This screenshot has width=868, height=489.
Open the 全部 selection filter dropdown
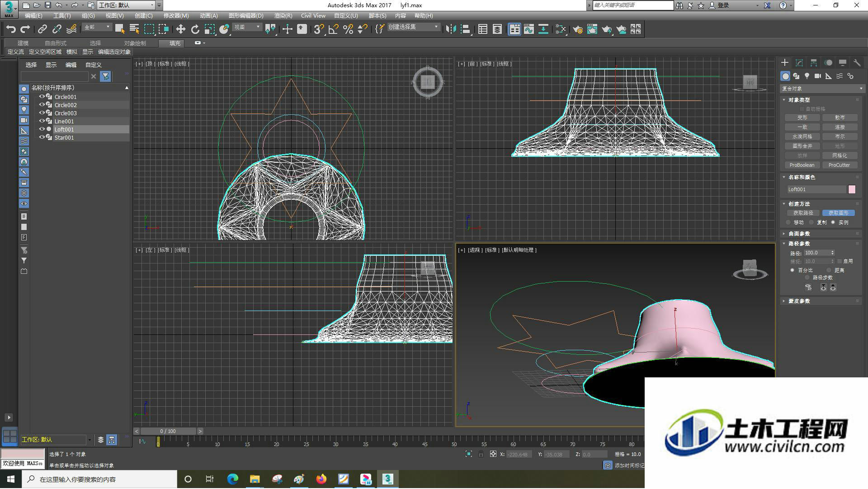[x=97, y=28]
